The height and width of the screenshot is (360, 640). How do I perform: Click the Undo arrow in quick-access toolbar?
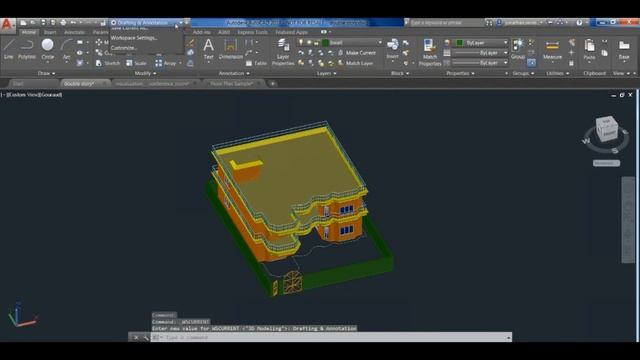click(73, 23)
